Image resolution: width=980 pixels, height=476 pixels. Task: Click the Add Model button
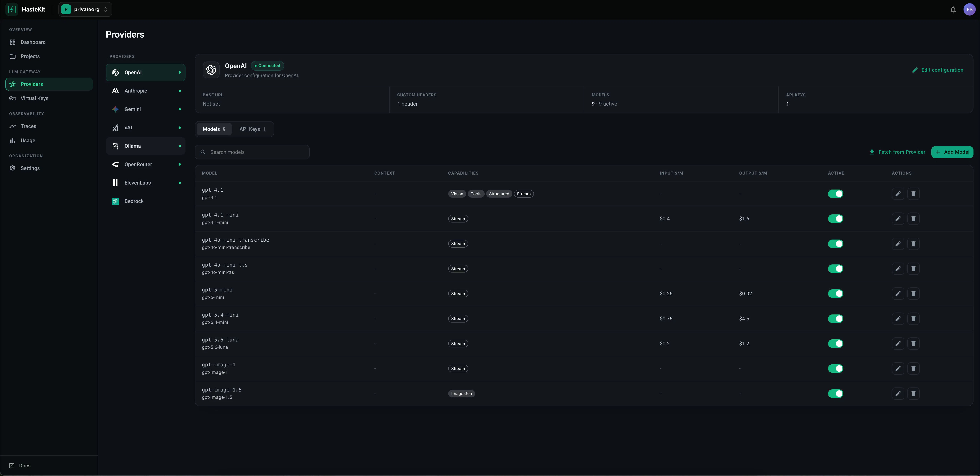[952, 152]
